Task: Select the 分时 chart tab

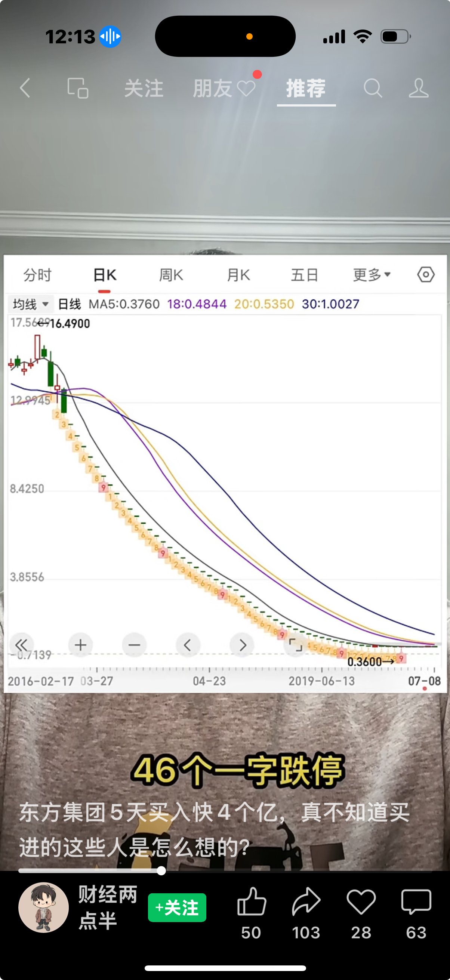Action: coord(37,275)
